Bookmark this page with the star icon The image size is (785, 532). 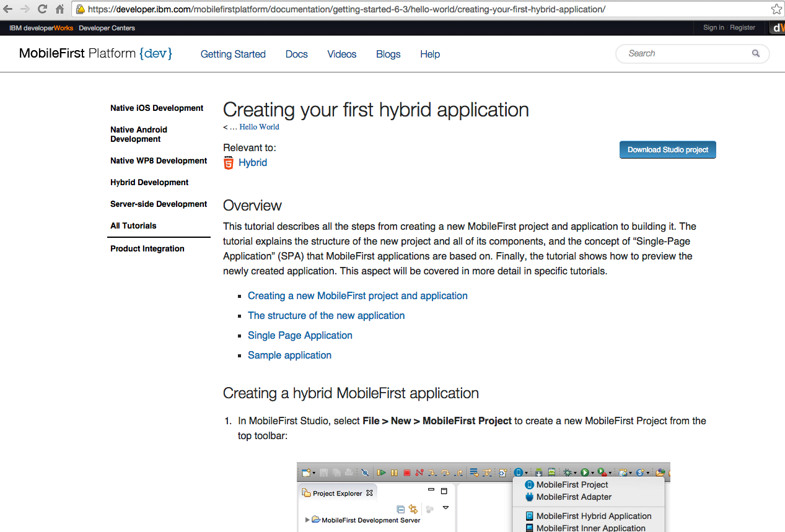pyautogui.click(x=776, y=9)
